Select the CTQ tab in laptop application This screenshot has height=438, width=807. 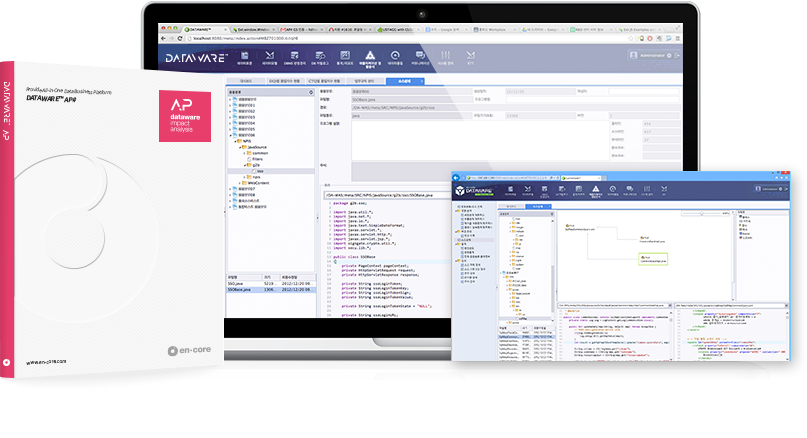click(324, 81)
